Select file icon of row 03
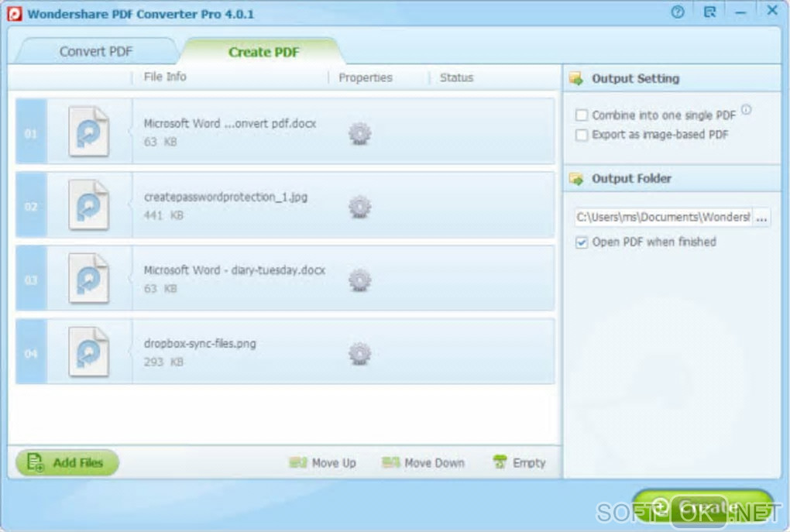This screenshot has width=790, height=532. pyautogui.click(x=88, y=278)
